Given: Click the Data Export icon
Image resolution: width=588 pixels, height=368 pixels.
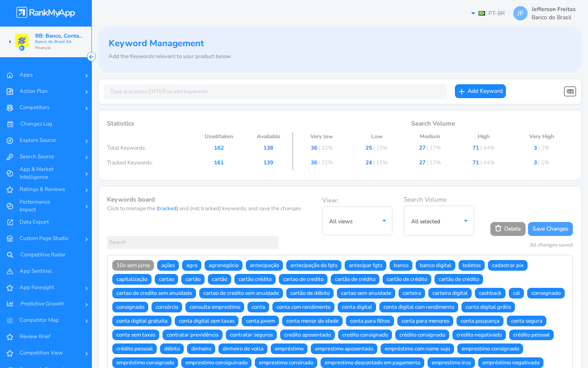Looking at the screenshot, I should click(x=10, y=222).
